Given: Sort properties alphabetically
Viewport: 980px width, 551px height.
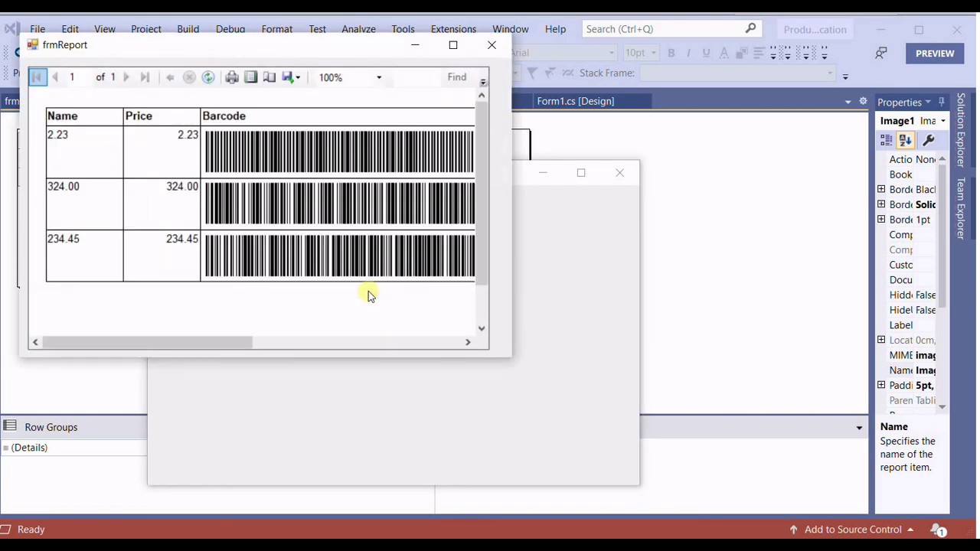Looking at the screenshot, I should coord(905,140).
